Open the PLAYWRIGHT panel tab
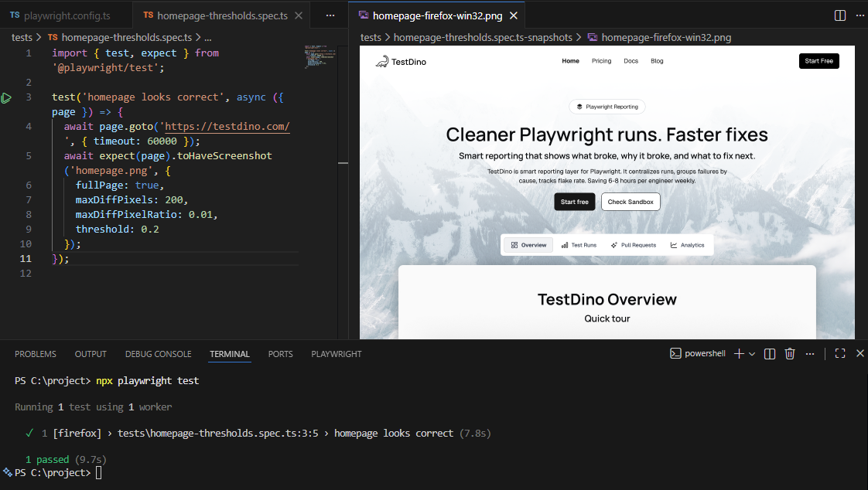The height and width of the screenshot is (490, 868). [337, 354]
